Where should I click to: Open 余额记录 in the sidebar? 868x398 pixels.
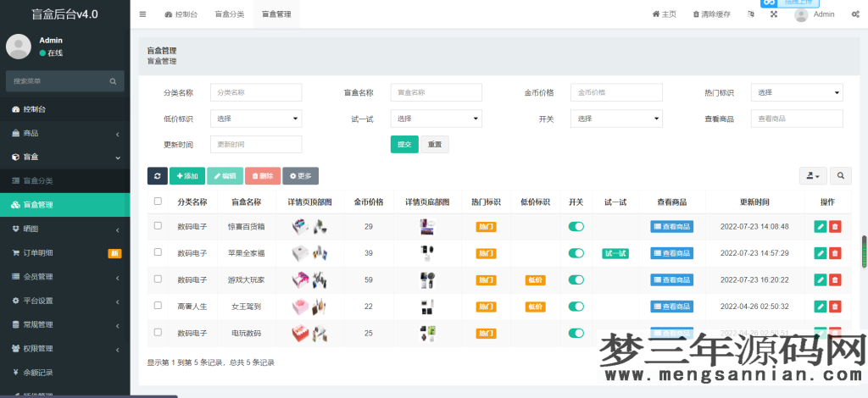[64, 373]
